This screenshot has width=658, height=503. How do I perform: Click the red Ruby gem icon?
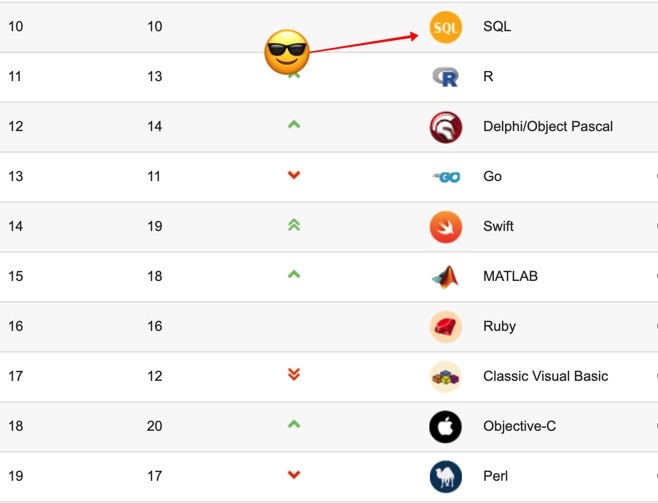tap(446, 327)
